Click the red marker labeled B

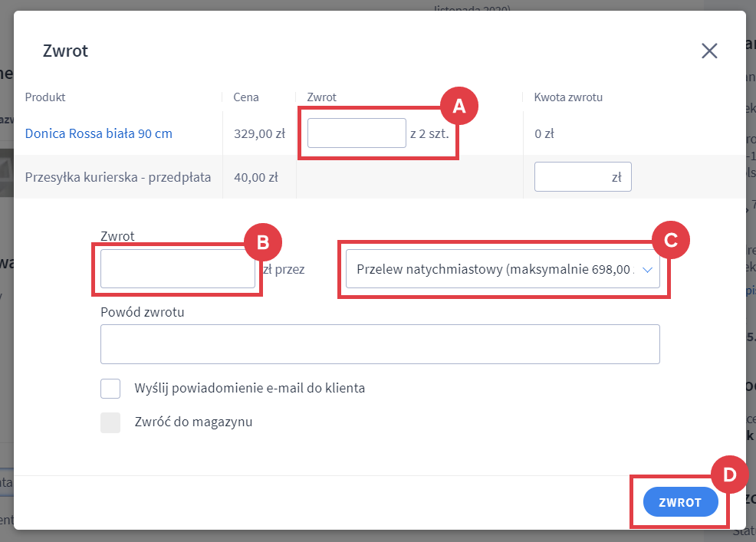pyautogui.click(x=263, y=241)
